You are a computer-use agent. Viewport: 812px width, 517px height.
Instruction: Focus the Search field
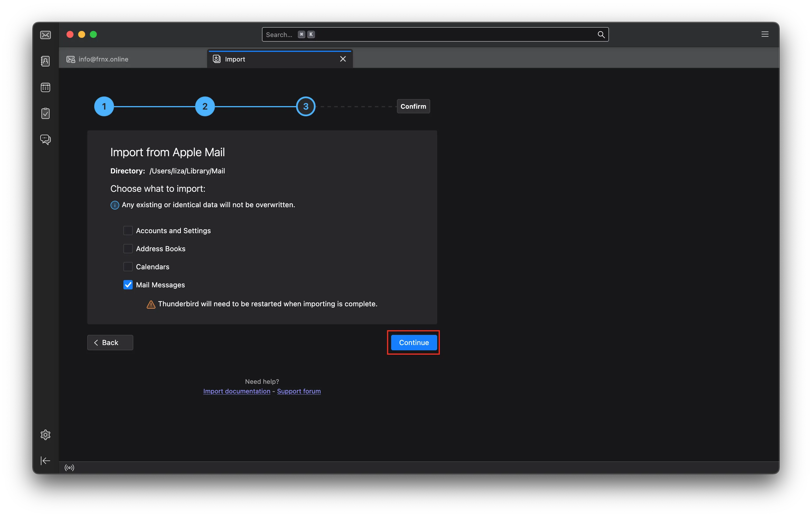click(435, 34)
